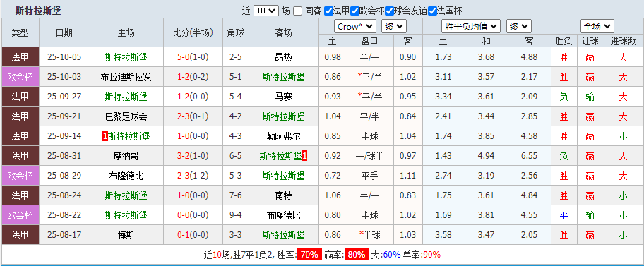Click the 斯特拉斯堡 title heading

coord(38,11)
